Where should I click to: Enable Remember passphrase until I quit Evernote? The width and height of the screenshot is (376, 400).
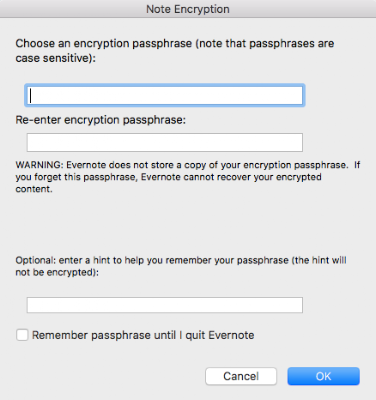pyautogui.click(x=22, y=335)
